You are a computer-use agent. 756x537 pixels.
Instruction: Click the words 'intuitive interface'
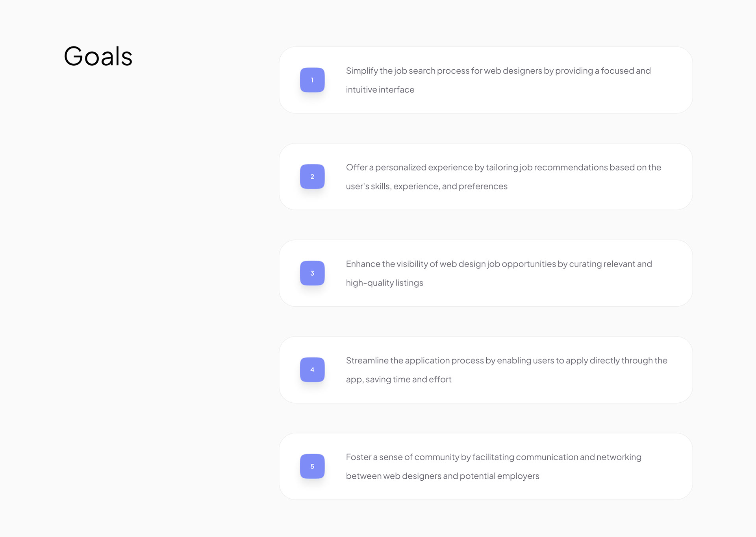380,90
